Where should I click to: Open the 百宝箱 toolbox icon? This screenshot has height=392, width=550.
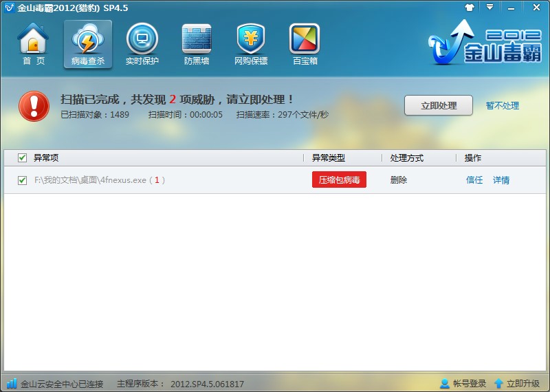click(x=305, y=39)
